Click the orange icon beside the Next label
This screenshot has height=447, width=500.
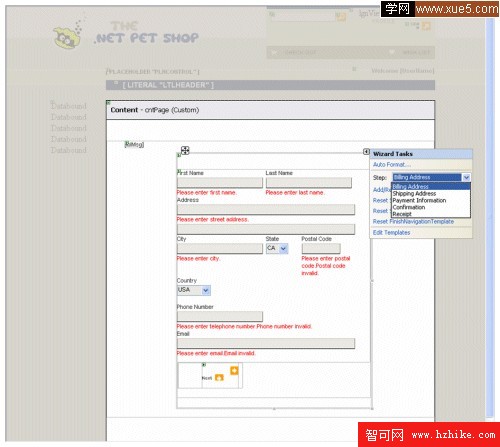click(x=219, y=377)
